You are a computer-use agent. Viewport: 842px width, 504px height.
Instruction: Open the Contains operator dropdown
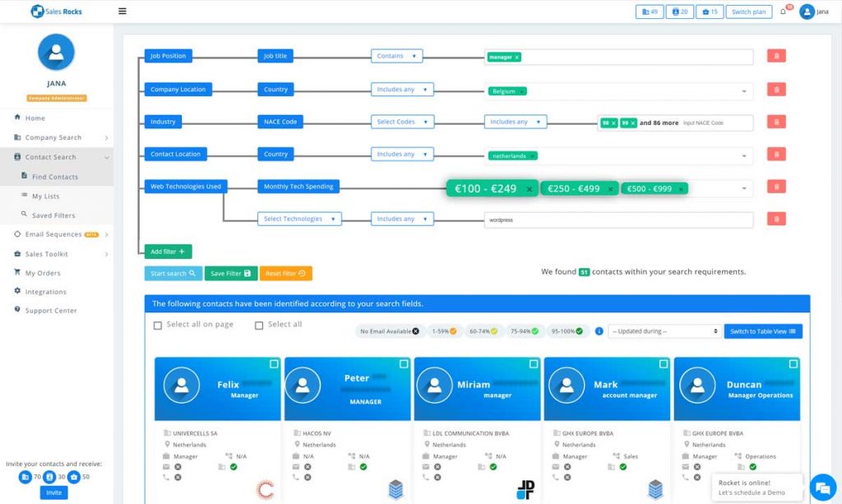(x=397, y=56)
